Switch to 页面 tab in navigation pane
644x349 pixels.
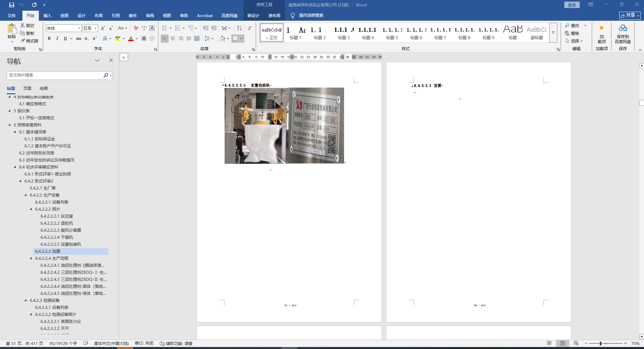coord(27,88)
